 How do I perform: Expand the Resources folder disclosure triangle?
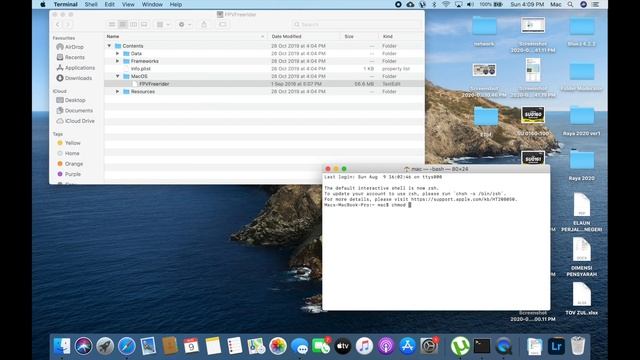(x=118, y=91)
